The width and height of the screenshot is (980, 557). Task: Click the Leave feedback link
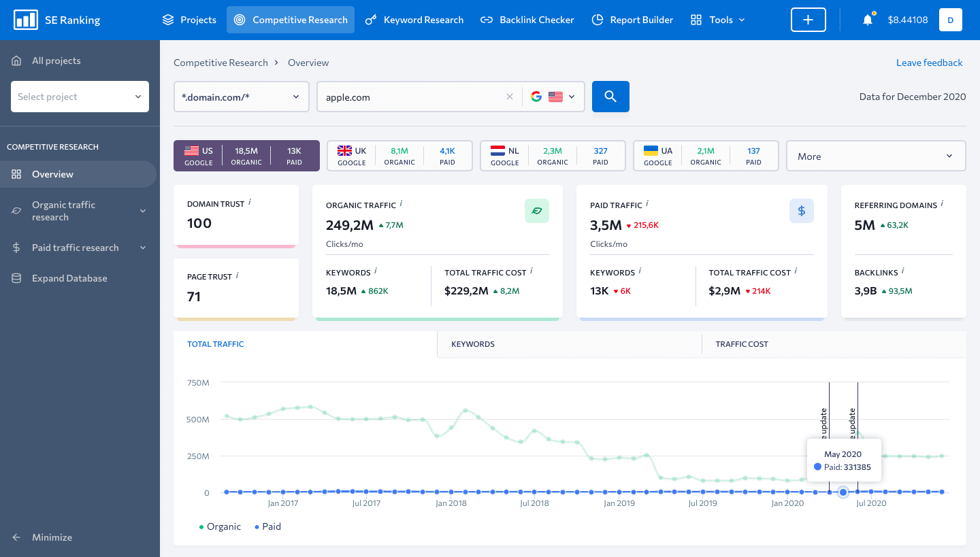pyautogui.click(x=930, y=63)
